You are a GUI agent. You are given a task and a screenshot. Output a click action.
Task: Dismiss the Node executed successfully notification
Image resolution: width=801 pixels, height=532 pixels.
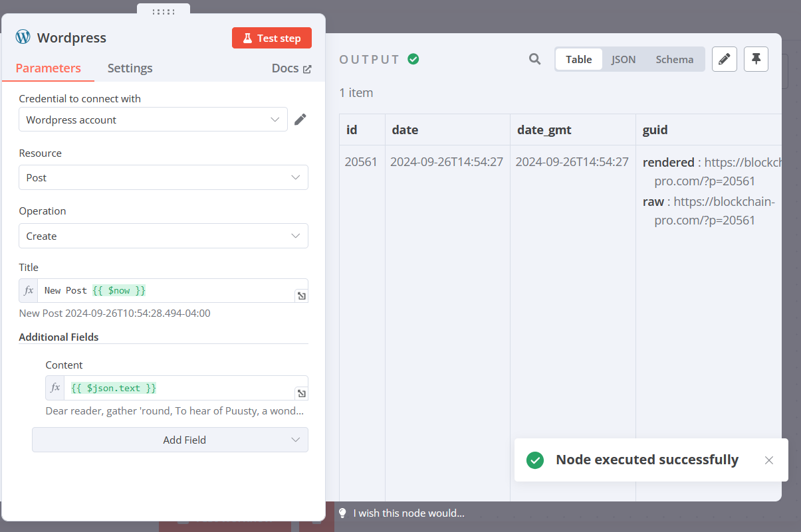point(769,460)
